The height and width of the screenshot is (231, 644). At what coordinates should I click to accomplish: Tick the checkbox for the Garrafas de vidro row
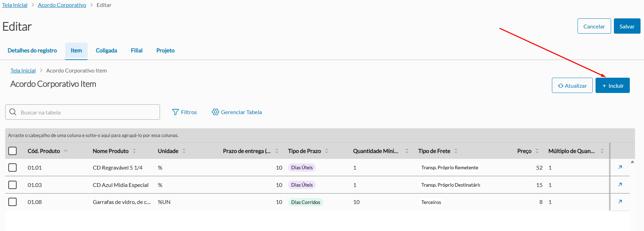pos(12,202)
